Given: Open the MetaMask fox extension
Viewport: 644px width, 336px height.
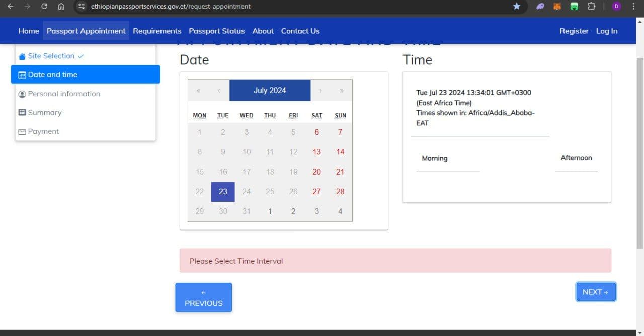Looking at the screenshot, I should pos(557,6).
